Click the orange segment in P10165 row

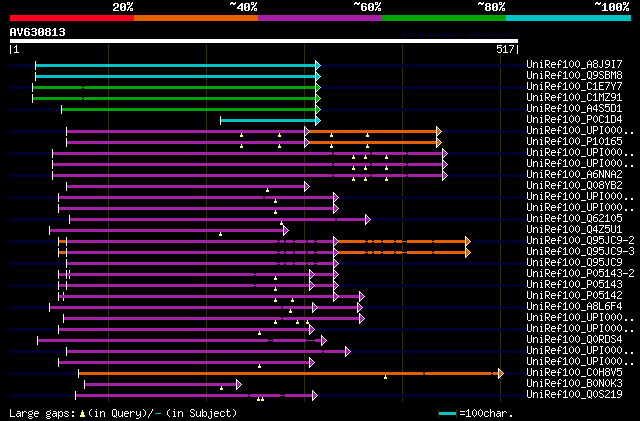pos(373,143)
